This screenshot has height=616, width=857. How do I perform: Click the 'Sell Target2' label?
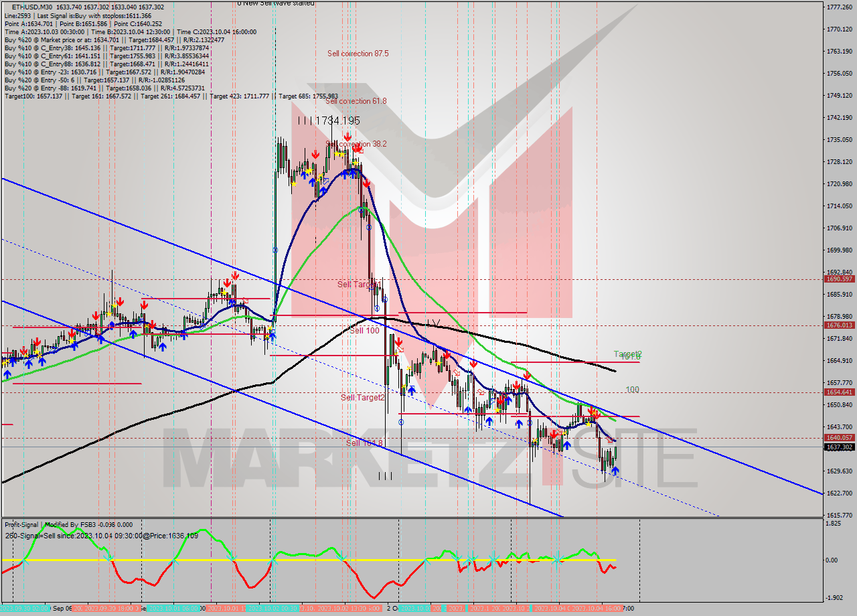tap(363, 397)
